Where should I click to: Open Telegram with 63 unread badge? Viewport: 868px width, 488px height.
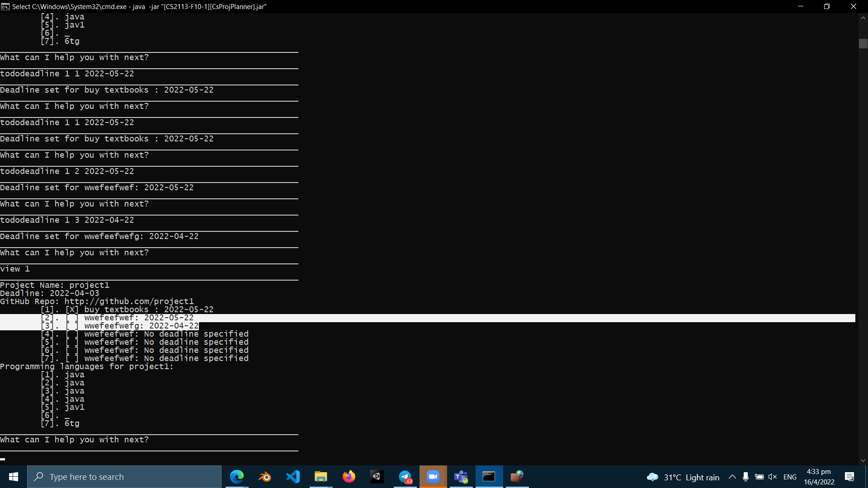coord(405,477)
